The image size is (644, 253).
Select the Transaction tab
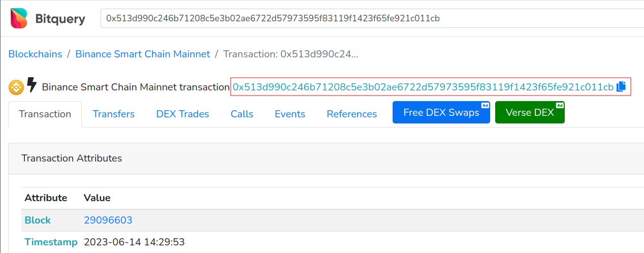tap(45, 114)
